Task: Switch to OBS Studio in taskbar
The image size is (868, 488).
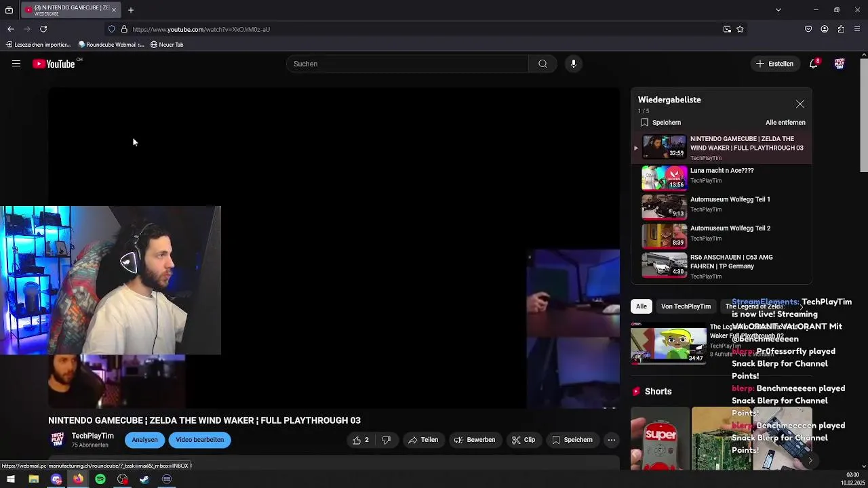Action: [x=122, y=479]
